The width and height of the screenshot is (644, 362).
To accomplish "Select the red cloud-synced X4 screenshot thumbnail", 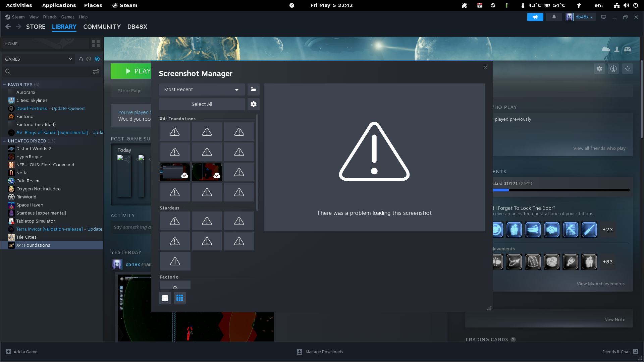I will (x=207, y=172).
